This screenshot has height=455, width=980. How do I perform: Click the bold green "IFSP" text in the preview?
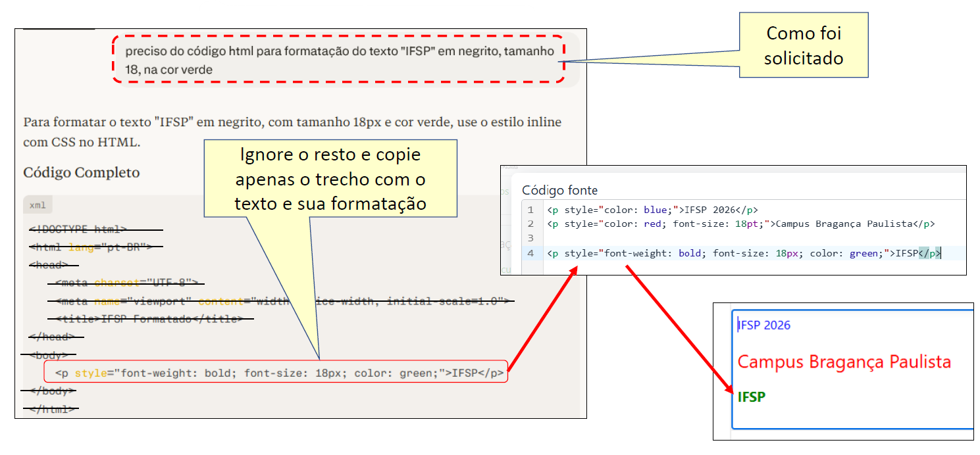tap(752, 397)
